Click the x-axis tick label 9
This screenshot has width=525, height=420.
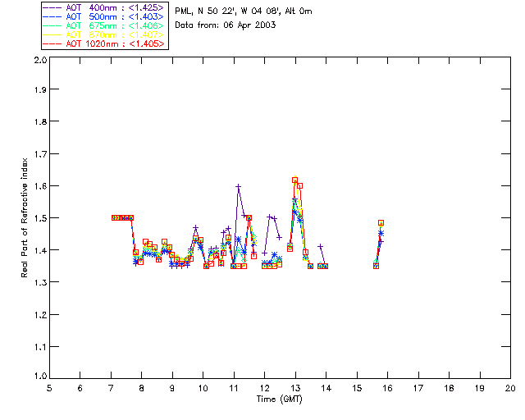tap(172, 388)
